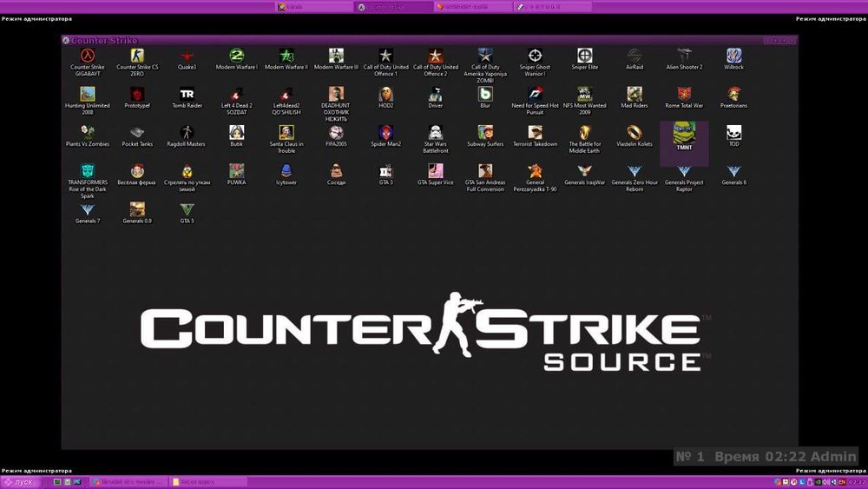Select the Willrock game icon
The height and width of the screenshot is (489, 868).
point(734,56)
